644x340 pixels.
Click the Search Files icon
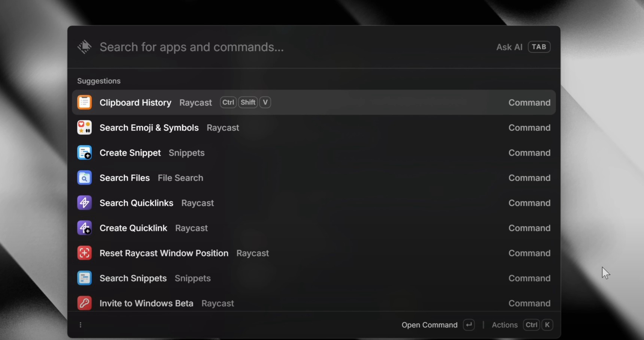(x=84, y=178)
